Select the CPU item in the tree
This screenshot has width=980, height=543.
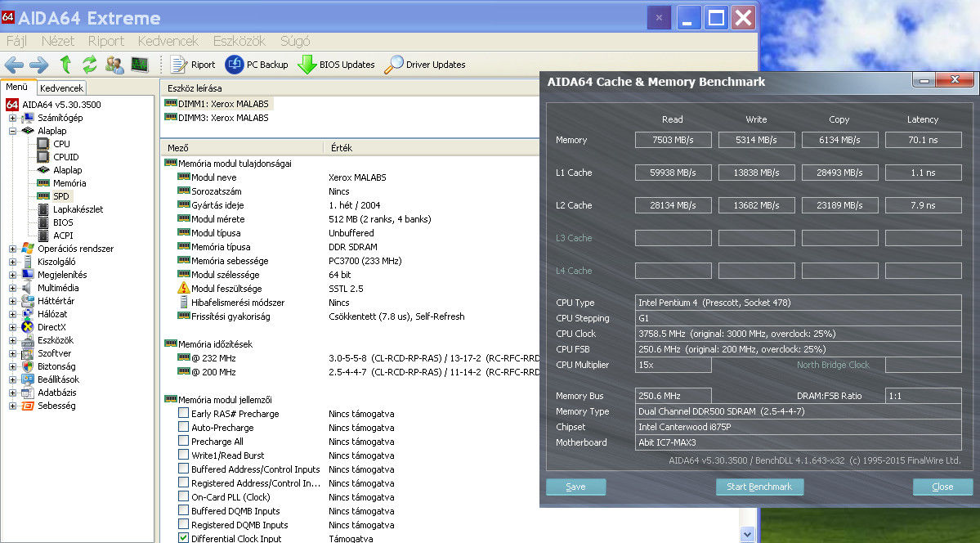61,144
